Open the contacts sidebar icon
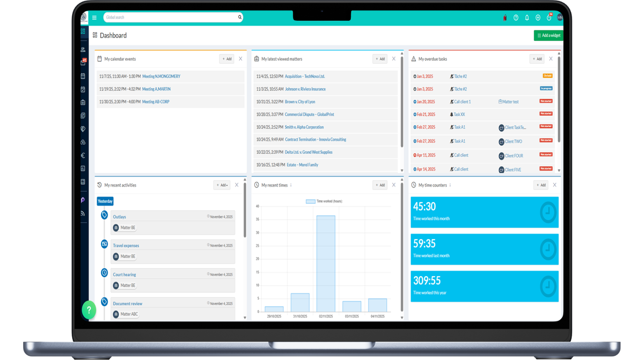 click(x=83, y=50)
